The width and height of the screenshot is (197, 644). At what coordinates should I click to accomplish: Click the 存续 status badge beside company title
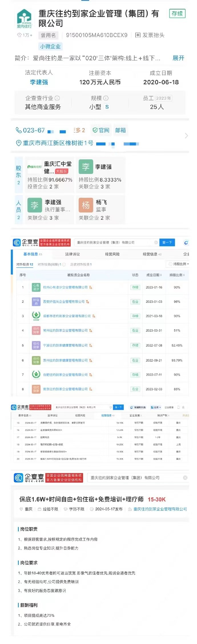[x=177, y=13]
